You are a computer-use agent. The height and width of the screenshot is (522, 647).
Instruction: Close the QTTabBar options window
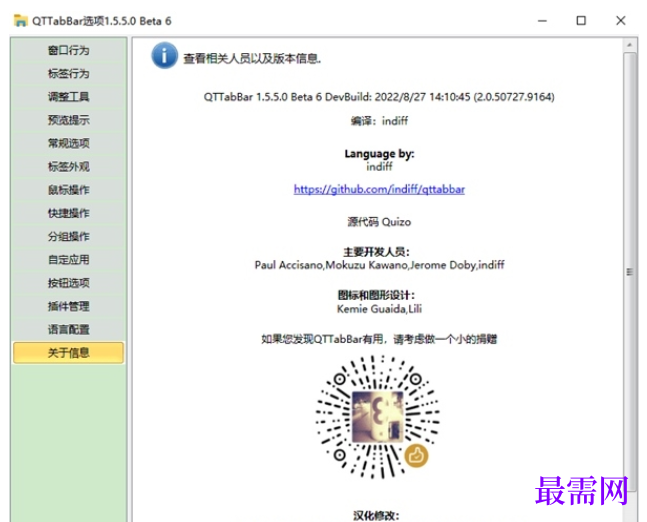coord(621,21)
